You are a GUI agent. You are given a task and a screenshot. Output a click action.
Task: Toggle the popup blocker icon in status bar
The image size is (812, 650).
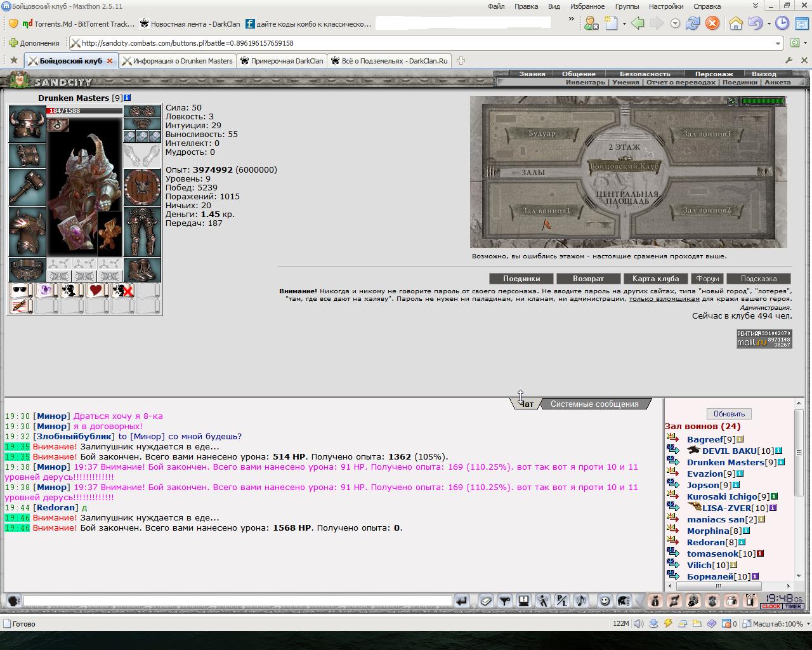click(726, 623)
